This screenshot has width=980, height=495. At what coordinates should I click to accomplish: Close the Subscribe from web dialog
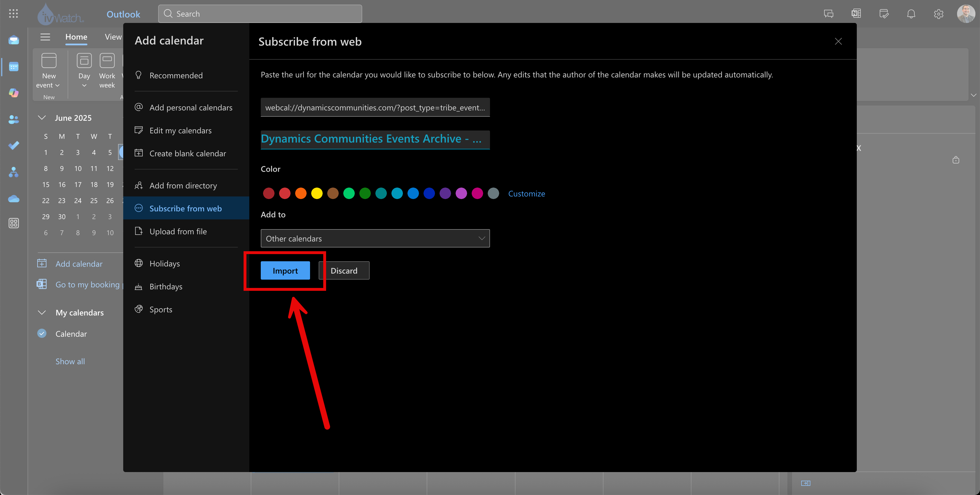[x=838, y=41]
